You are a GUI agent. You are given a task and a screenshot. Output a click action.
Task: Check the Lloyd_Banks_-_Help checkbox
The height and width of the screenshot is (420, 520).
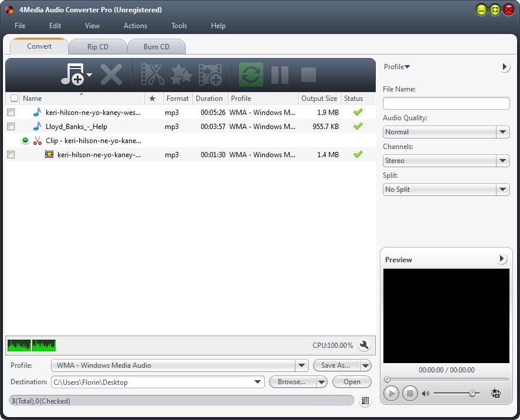(x=10, y=126)
